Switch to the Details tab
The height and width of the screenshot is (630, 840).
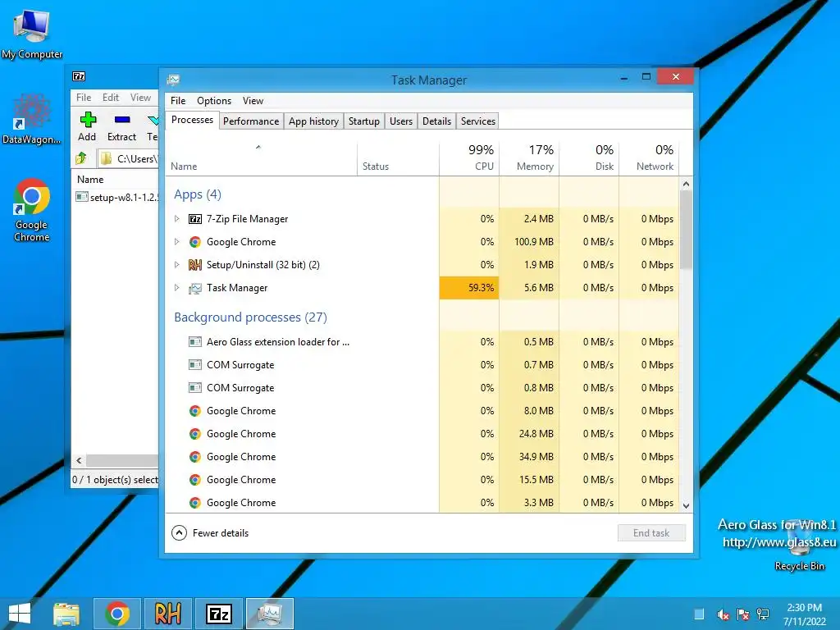[436, 121]
